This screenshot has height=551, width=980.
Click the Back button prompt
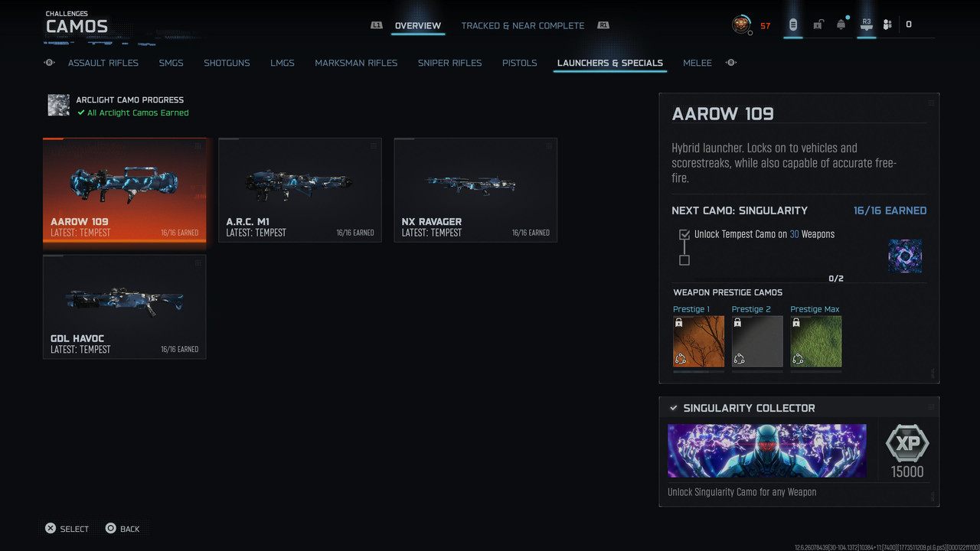pyautogui.click(x=122, y=529)
